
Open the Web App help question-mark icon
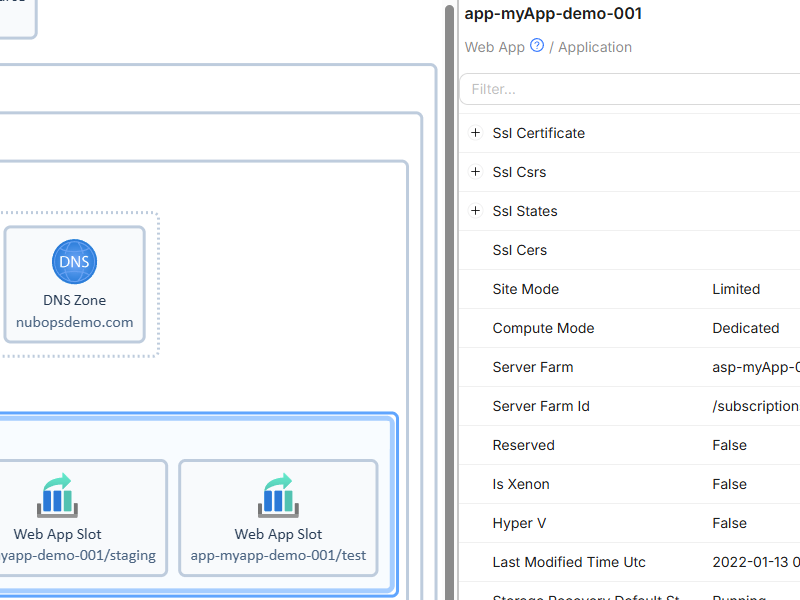click(537, 45)
